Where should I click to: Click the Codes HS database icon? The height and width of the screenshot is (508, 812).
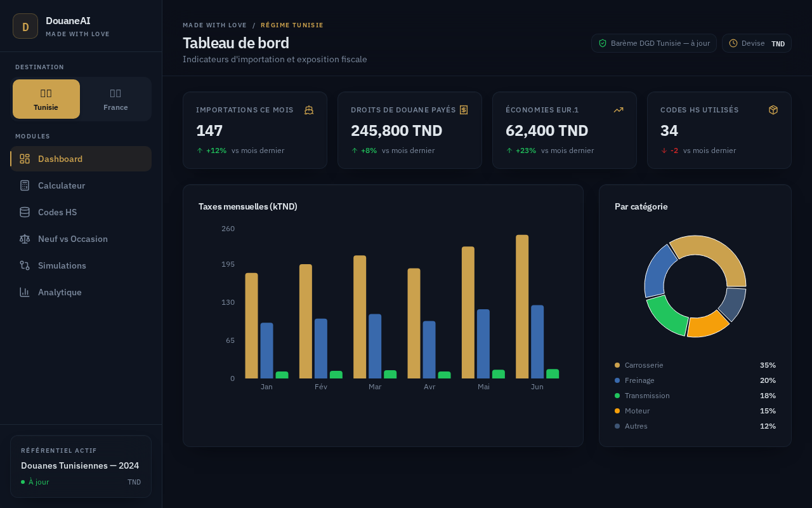point(25,212)
